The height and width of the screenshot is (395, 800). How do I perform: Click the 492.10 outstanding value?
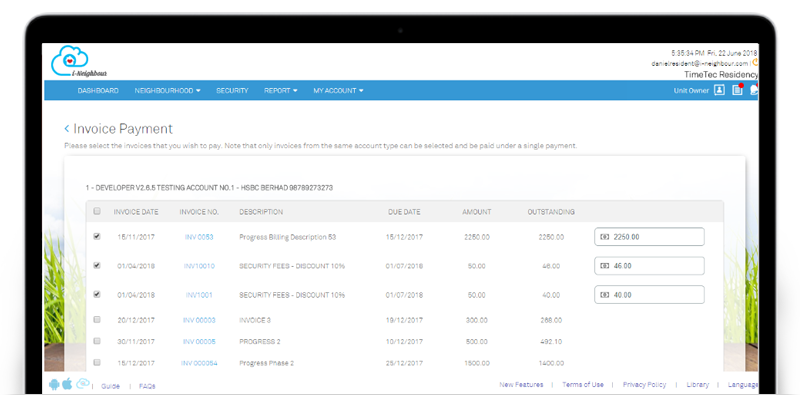point(551,342)
